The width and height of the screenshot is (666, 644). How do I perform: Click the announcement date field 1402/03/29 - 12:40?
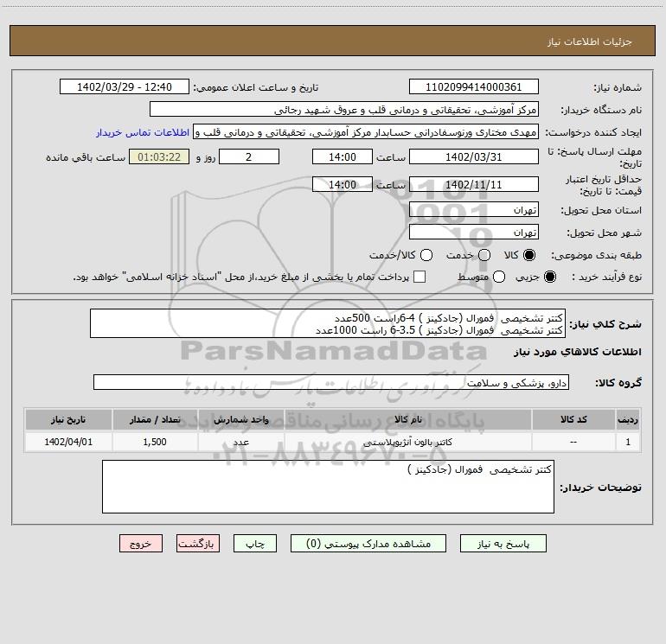click(x=125, y=86)
